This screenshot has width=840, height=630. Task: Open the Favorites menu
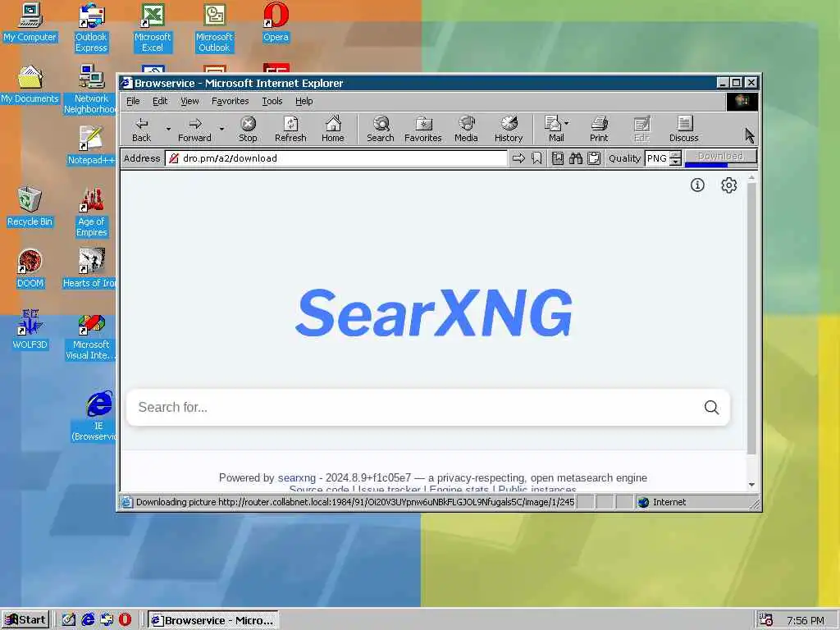tap(231, 101)
